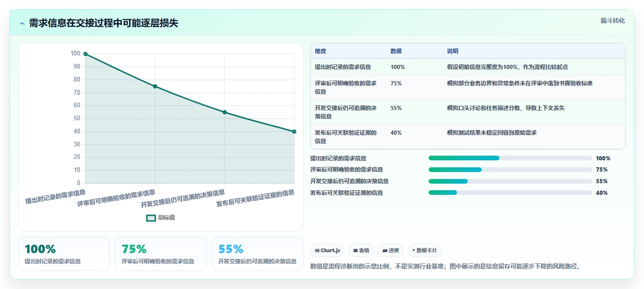This screenshot has height=289, width=644.
Task: Click the small icon inside Chart.js chip
Action: [x=317, y=251]
